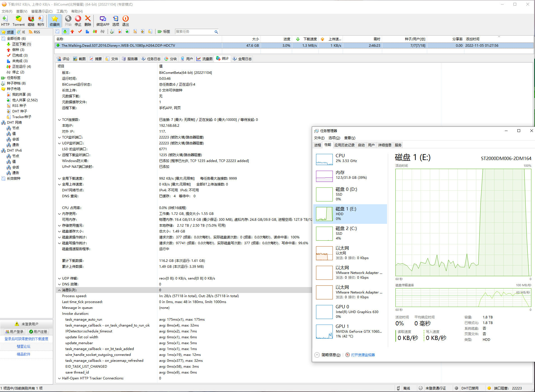
Task: Toggle the green-red arrows running filter
Action: point(95,32)
